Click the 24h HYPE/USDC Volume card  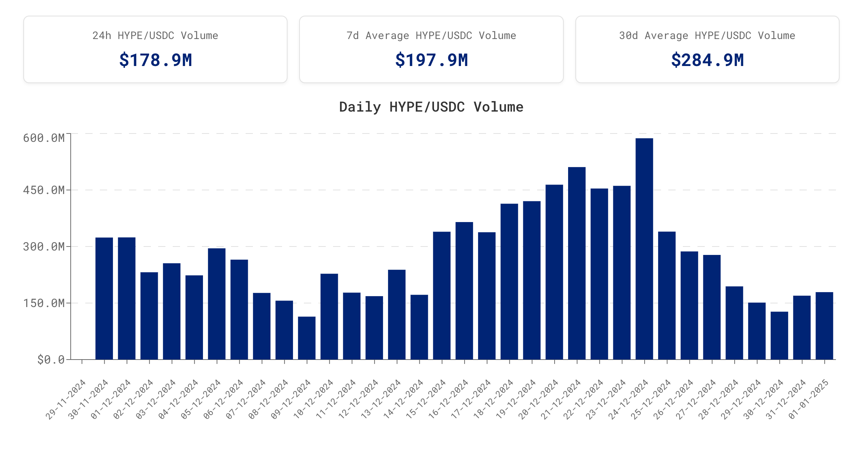point(155,49)
